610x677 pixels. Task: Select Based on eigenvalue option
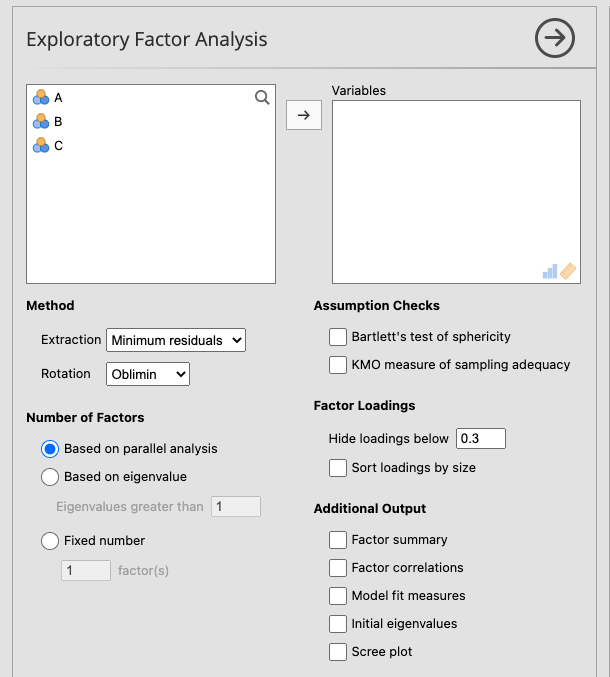tap(50, 477)
